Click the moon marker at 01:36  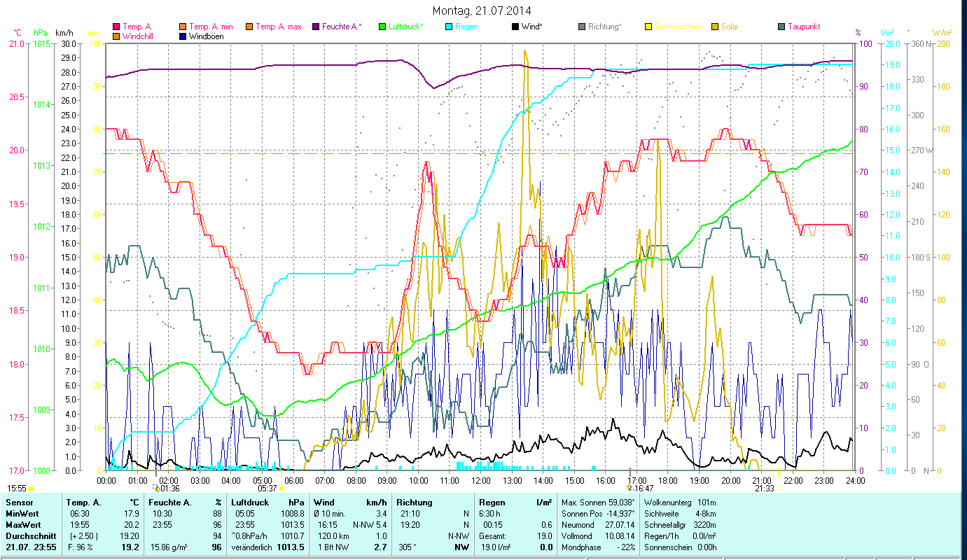(x=155, y=488)
